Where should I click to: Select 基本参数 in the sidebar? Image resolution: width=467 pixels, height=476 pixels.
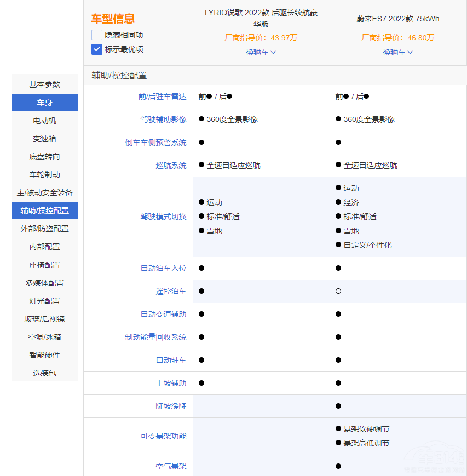pos(45,84)
